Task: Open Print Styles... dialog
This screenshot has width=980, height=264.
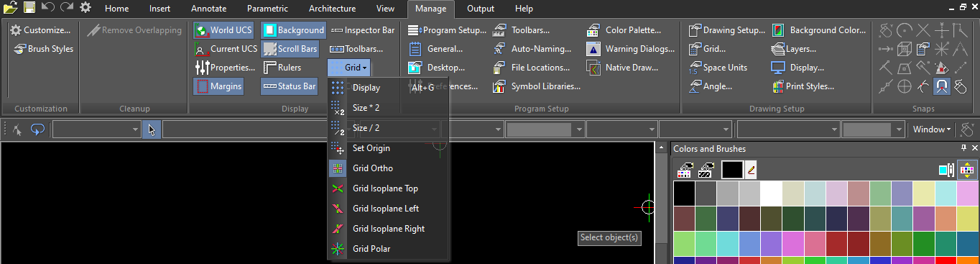Action: tap(803, 86)
